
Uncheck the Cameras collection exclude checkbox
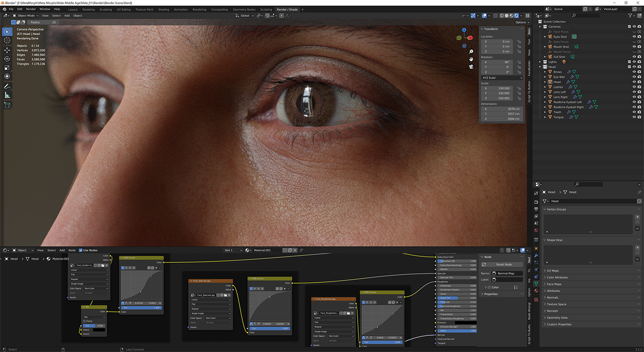tap(629, 26)
